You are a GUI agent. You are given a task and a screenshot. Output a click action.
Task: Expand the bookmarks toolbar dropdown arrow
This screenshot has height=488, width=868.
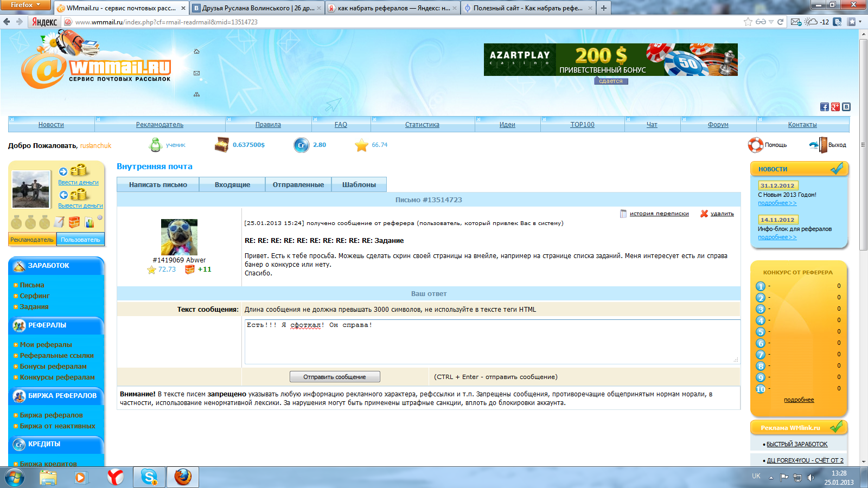point(860,22)
